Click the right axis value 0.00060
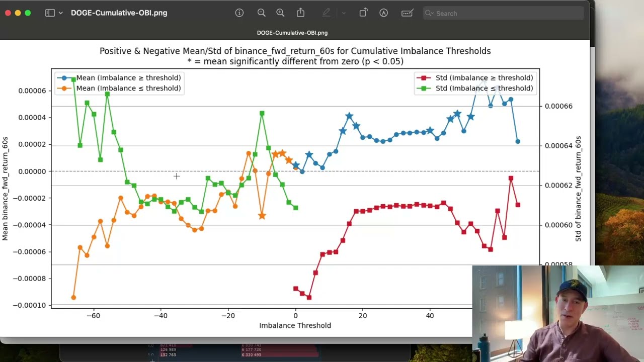The image size is (644, 362). click(x=558, y=225)
